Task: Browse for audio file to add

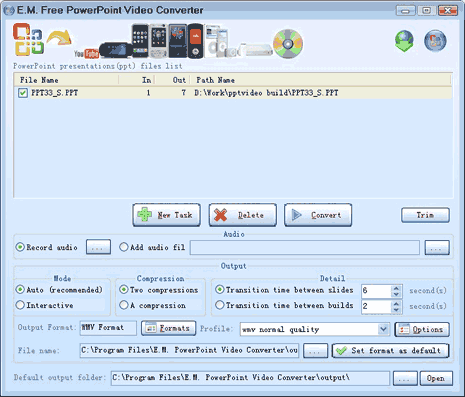Action: [437, 248]
